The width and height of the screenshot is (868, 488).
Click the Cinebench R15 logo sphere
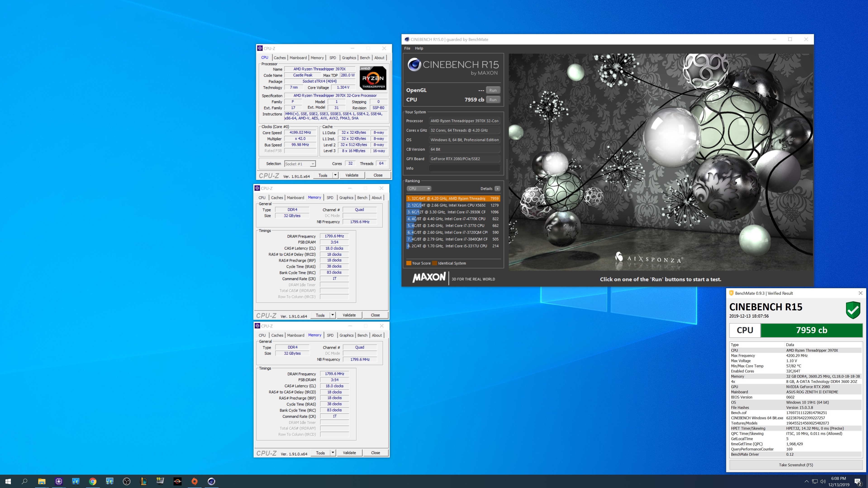point(414,64)
